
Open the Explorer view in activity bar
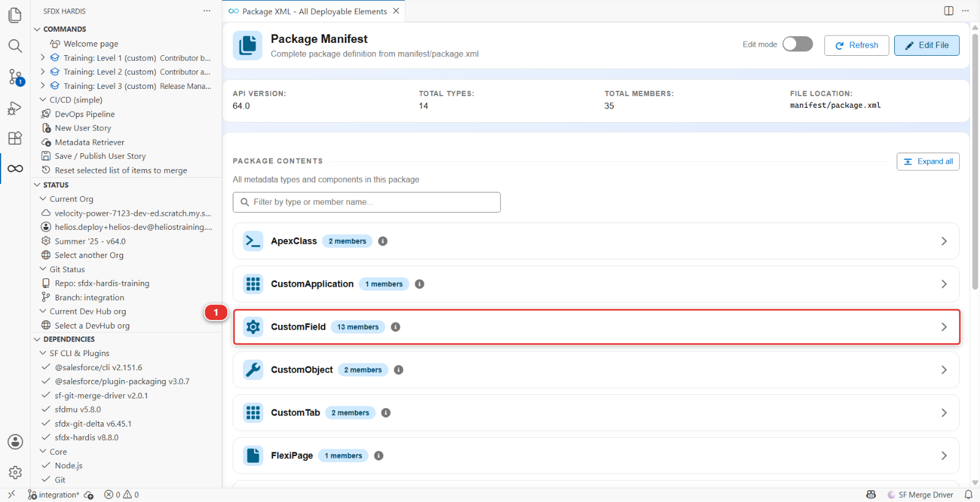[15, 15]
